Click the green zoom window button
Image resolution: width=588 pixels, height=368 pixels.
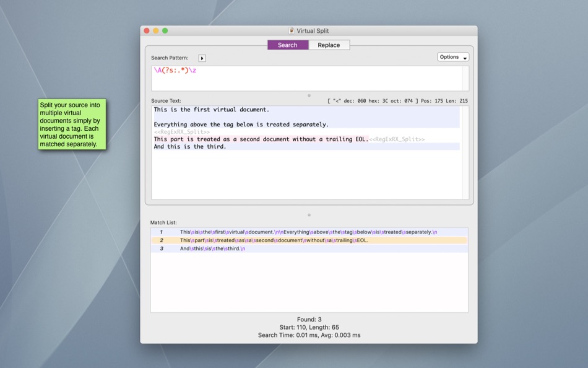coord(165,31)
